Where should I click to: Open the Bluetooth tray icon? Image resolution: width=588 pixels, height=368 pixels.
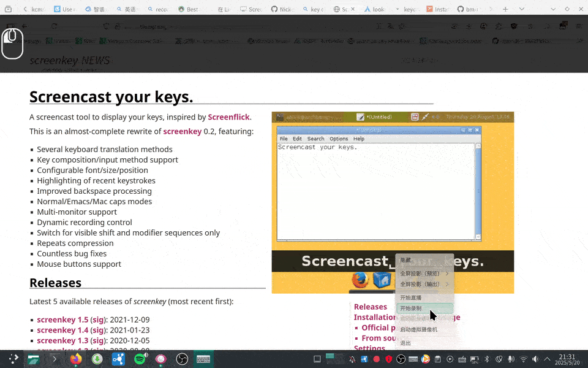tap(487, 359)
